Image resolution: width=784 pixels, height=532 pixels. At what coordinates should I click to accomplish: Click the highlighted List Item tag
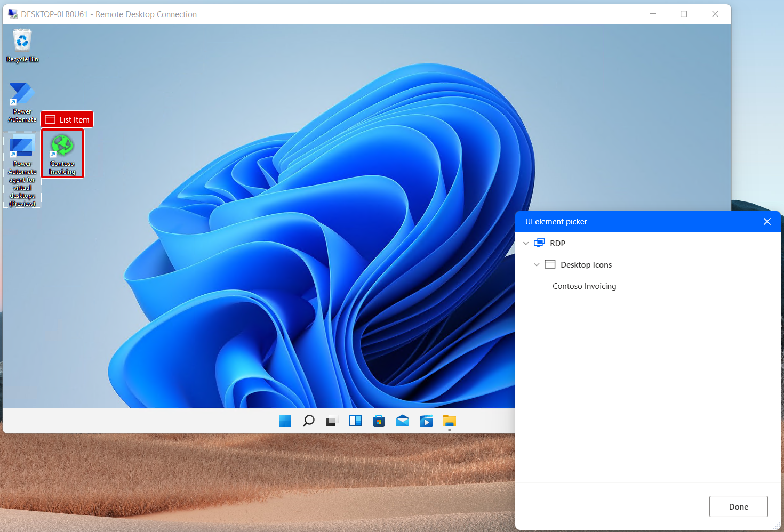(x=67, y=119)
